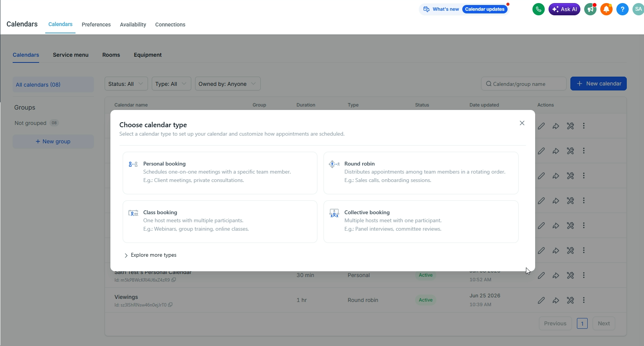644x346 pixels.
Task: Open the Ask AI assistant
Action: (x=564, y=9)
